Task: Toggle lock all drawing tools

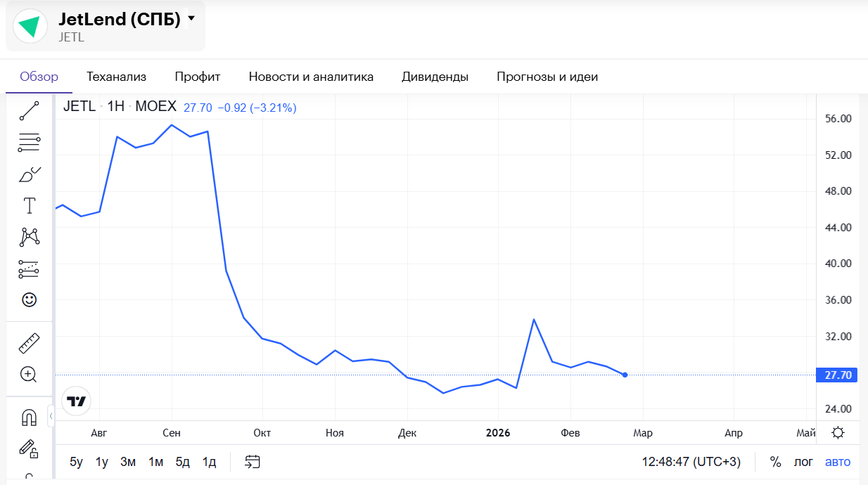Action: 29,448
